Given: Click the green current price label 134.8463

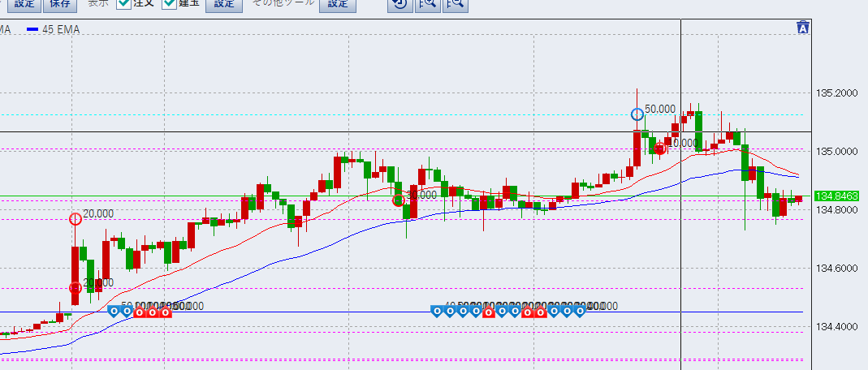Looking at the screenshot, I should (x=834, y=196).
